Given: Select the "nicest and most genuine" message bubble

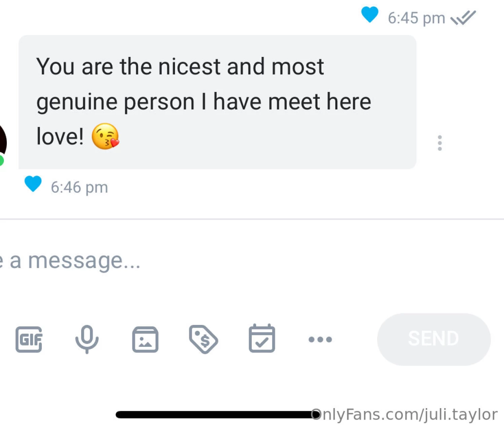Looking at the screenshot, I should click(217, 102).
